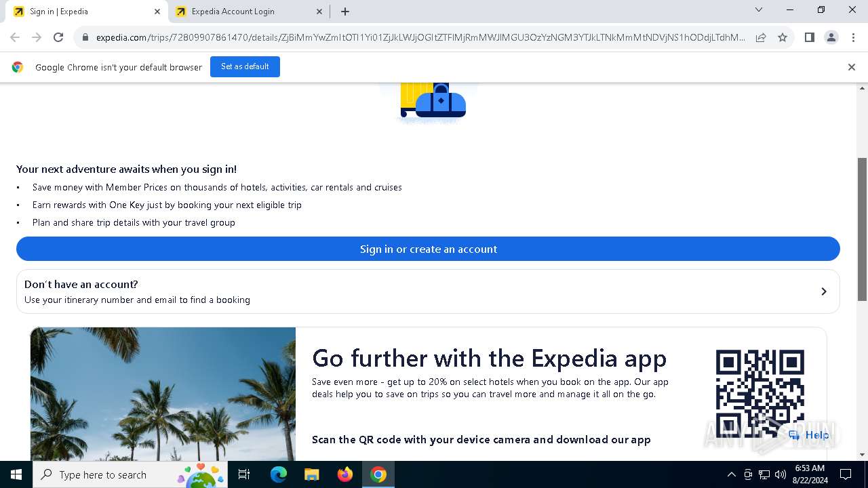Open the Windows Start menu
Screen dimensions: 868x488
click(x=16, y=474)
